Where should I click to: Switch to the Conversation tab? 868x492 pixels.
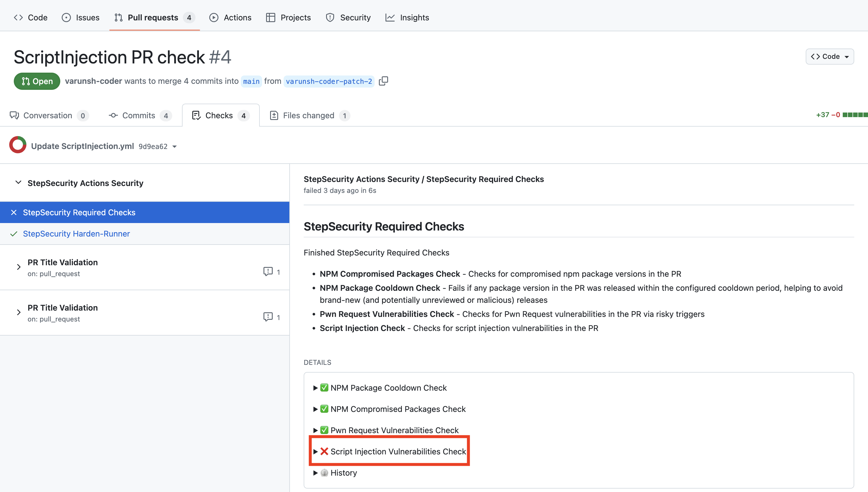(49, 116)
